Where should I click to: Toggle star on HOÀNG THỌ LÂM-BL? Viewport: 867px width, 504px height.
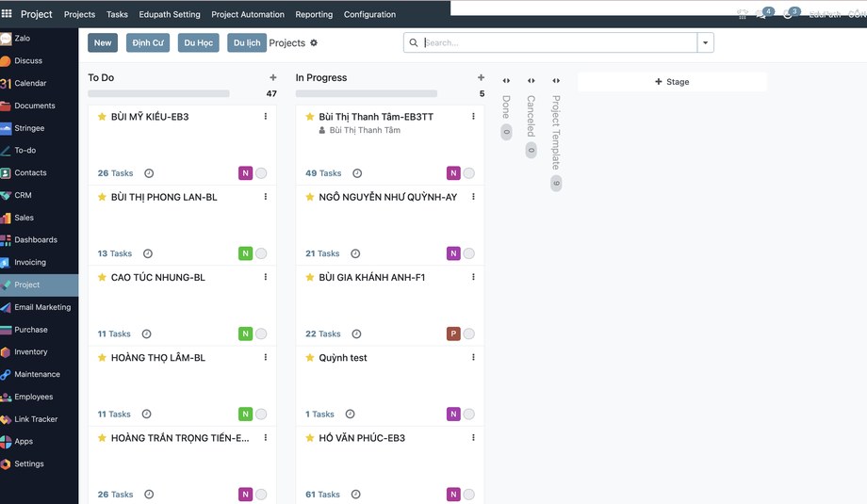pos(102,358)
